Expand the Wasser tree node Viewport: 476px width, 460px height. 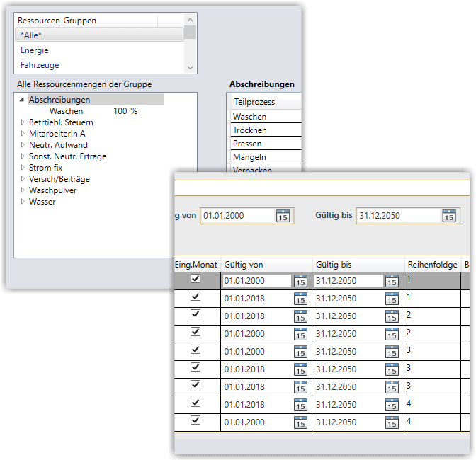[x=23, y=202]
